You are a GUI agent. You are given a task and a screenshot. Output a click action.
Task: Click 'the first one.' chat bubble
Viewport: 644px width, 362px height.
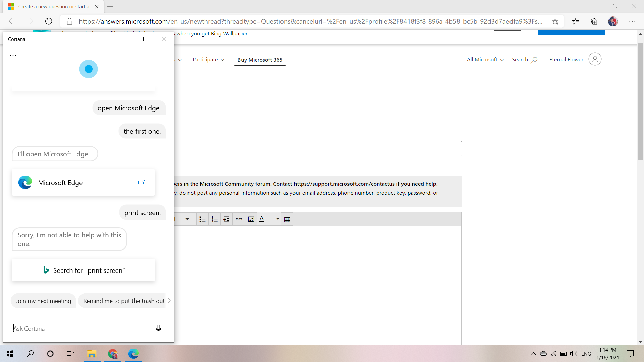click(x=142, y=131)
